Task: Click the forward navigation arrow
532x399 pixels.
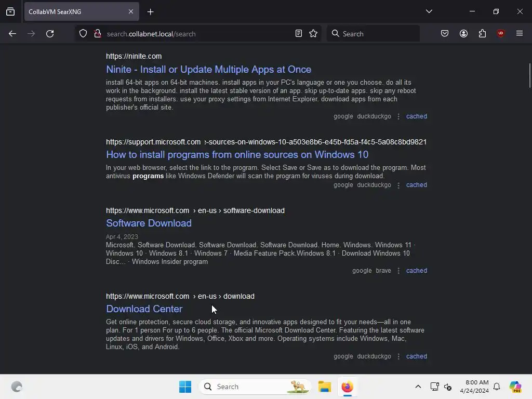Action: (x=31, y=34)
